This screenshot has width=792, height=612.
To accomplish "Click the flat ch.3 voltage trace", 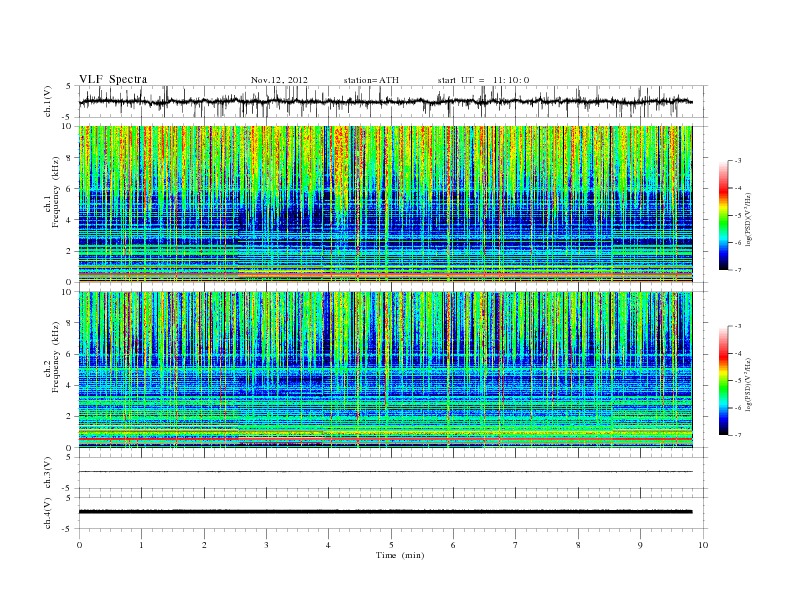I will point(385,472).
